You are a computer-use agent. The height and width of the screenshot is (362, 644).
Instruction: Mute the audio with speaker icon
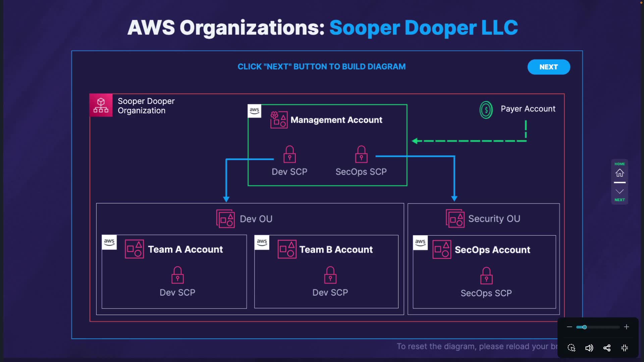coord(589,348)
